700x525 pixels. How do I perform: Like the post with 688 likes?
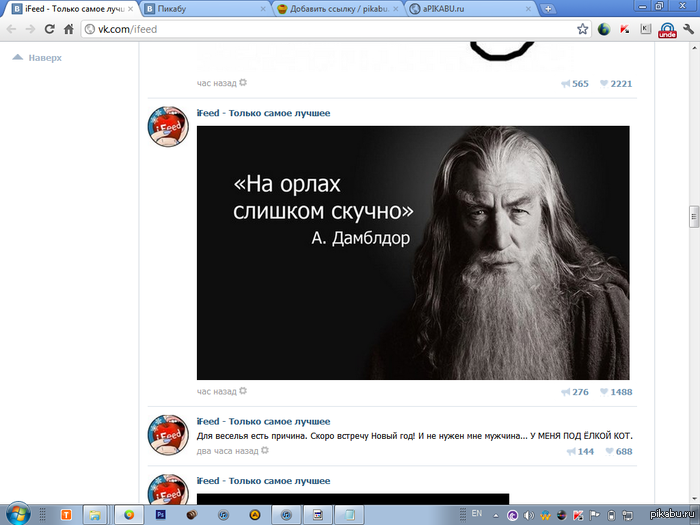619,451
